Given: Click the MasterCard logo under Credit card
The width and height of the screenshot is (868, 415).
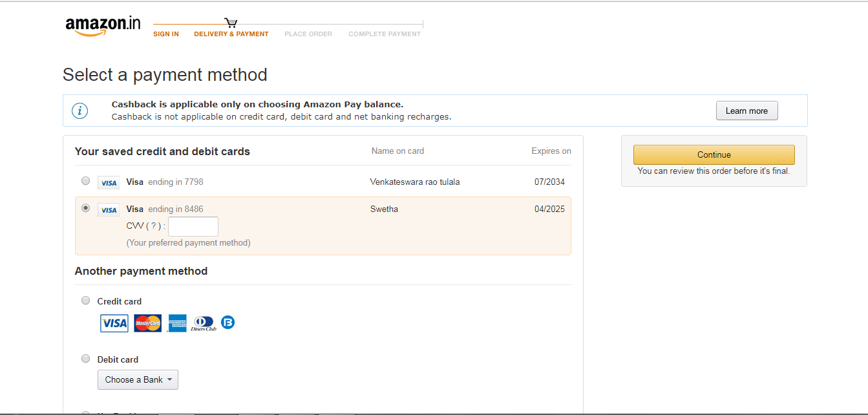Looking at the screenshot, I should click(148, 323).
